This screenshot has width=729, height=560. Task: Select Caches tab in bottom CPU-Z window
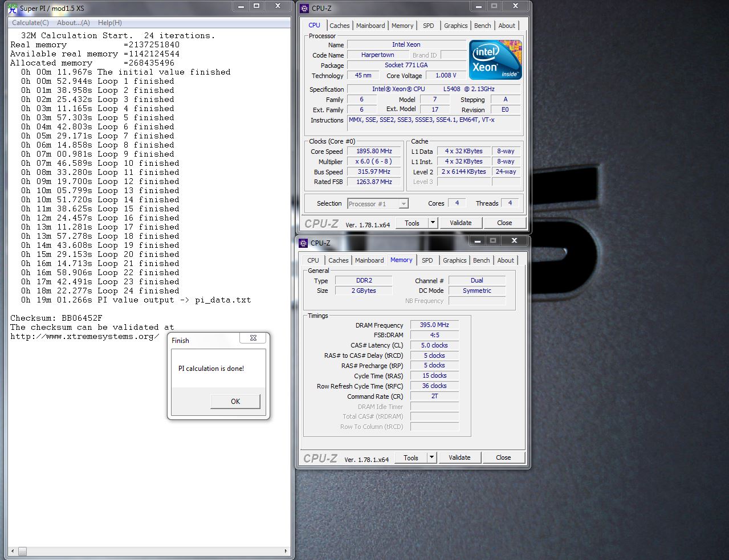click(339, 260)
